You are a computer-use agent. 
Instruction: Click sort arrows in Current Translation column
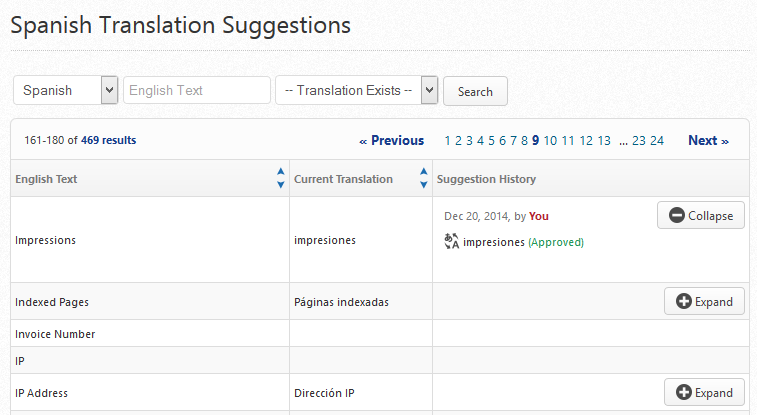[x=424, y=179]
